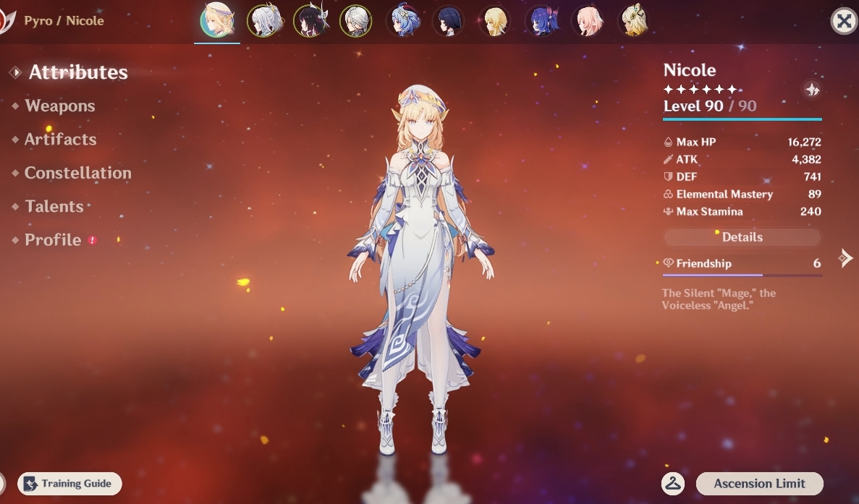This screenshot has height=504, width=859.
Task: Choose the pink-haired character portrait
Action: click(x=588, y=21)
